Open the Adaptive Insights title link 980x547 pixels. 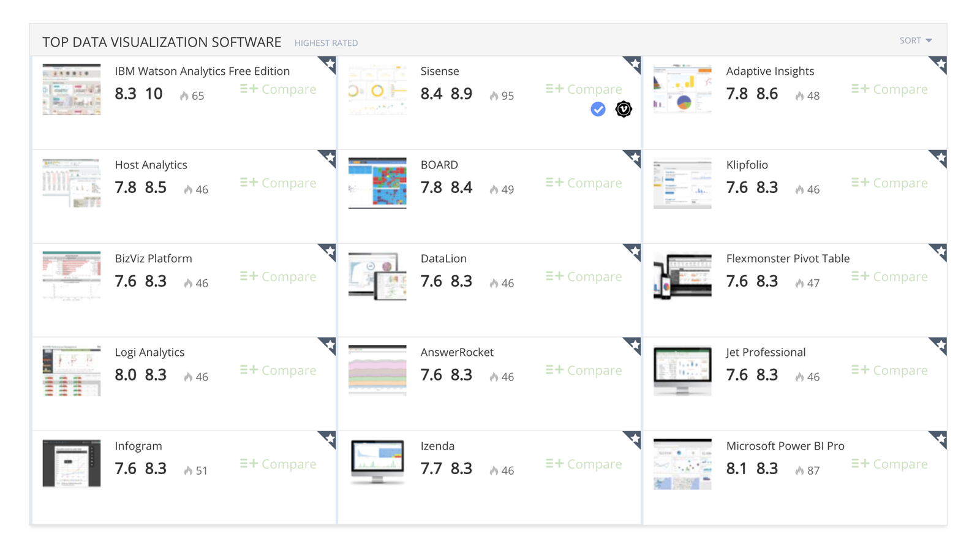770,71
